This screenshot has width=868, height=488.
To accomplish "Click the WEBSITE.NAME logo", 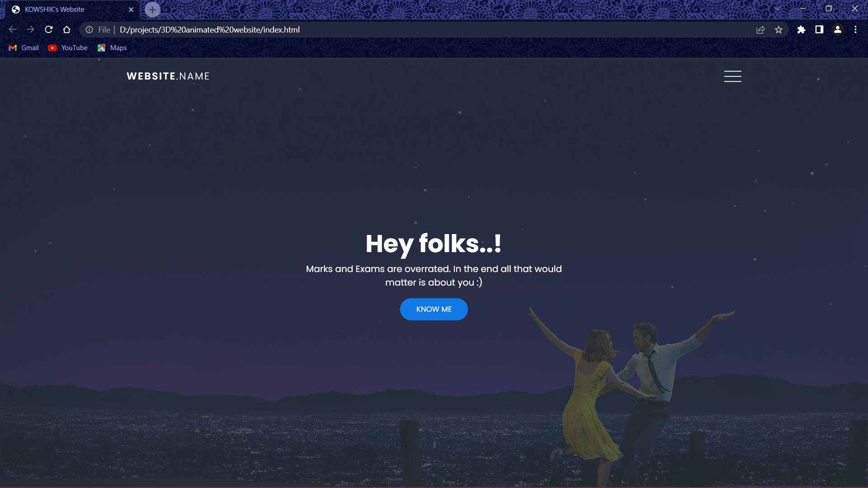I will click(168, 76).
